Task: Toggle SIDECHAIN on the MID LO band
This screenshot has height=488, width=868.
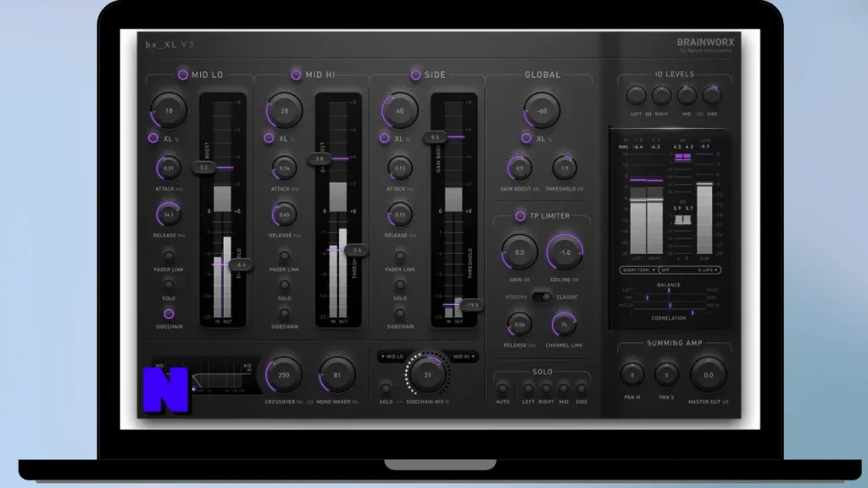Action: (x=169, y=313)
